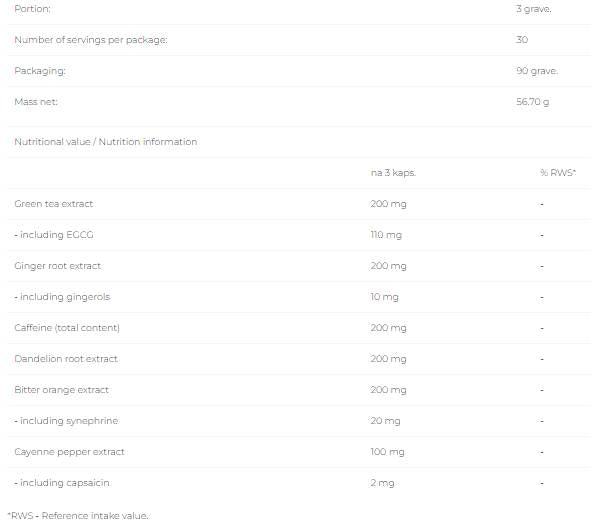This screenshot has width=591, height=530.
Task: Click the '20 mg' synephrine amount
Action: tap(385, 421)
